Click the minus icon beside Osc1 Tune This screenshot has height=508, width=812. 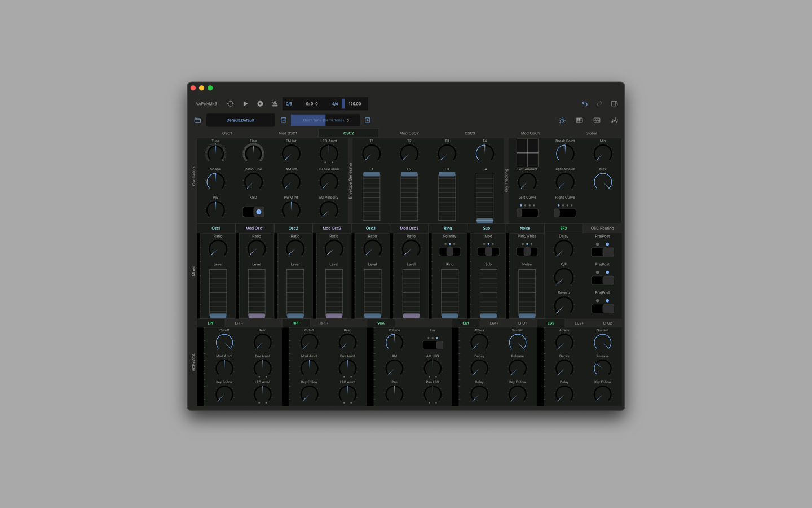pos(284,120)
